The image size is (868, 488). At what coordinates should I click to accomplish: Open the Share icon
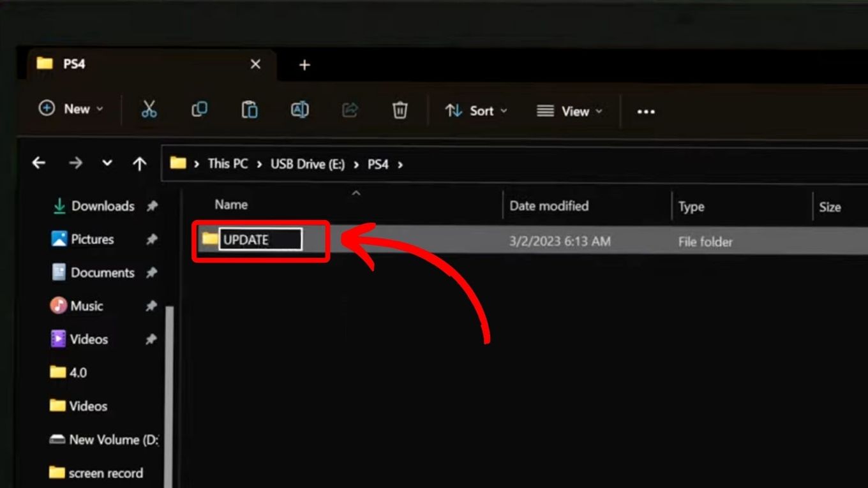pyautogui.click(x=348, y=109)
